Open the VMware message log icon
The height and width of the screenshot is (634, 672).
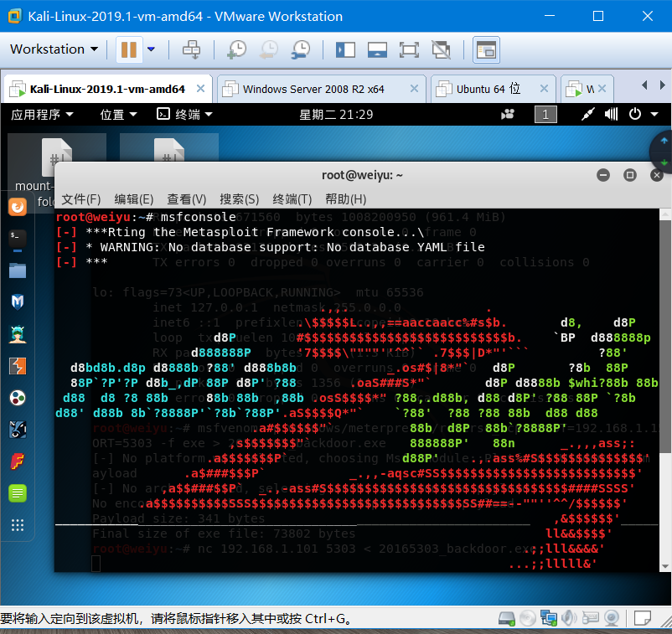point(643,619)
